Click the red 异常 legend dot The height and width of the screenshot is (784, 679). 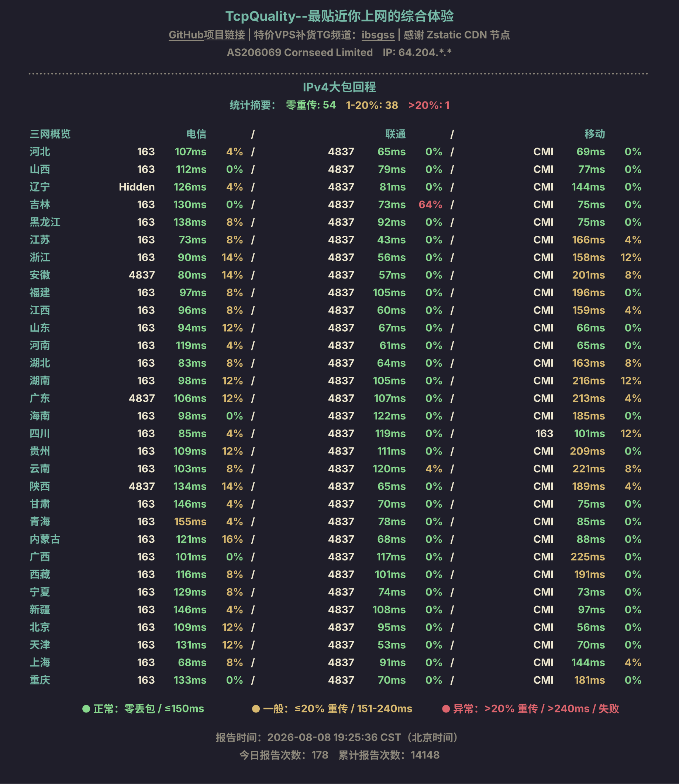(446, 709)
